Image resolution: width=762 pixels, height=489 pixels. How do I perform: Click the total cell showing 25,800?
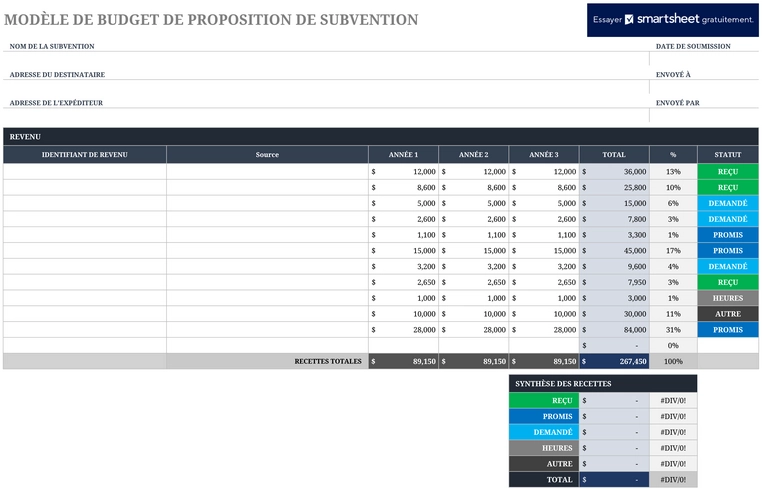(614, 187)
